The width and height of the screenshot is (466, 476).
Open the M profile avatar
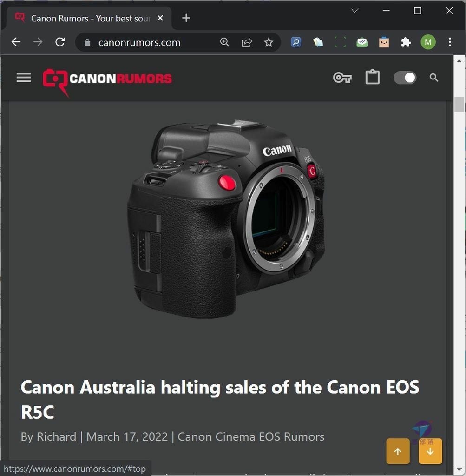428,42
